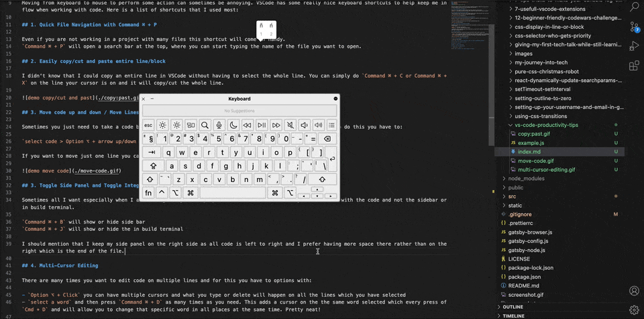Viewport: 644px width, 319px height.
Task: Tap the brightness down key on Keyboard
Action: pyautogui.click(x=162, y=125)
